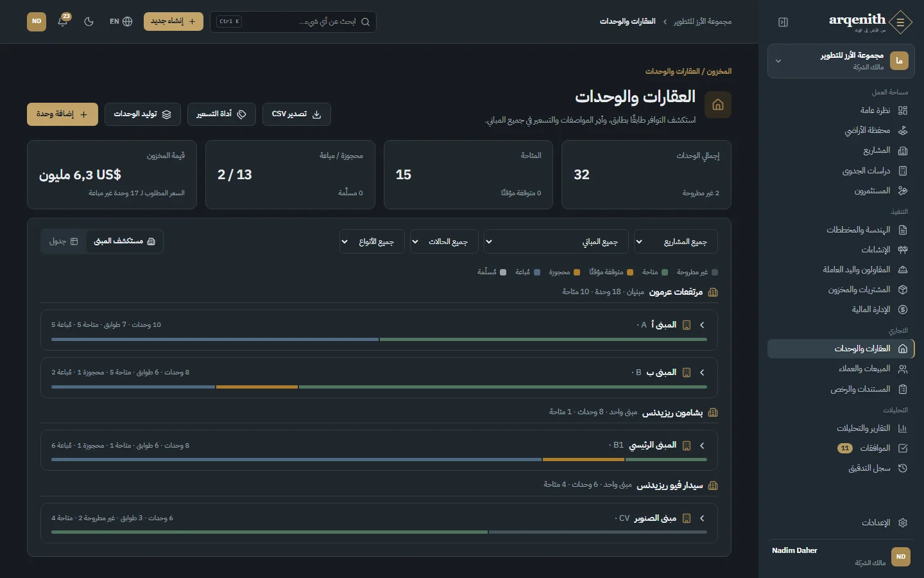The image size is (924, 578).
Task: Click the الإعدادات gear icon in the sidebar
Action: pos(903,523)
